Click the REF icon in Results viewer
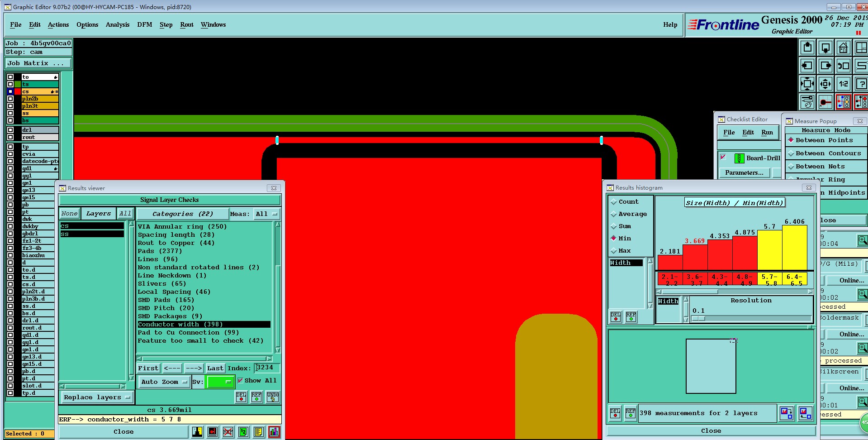 [256, 397]
